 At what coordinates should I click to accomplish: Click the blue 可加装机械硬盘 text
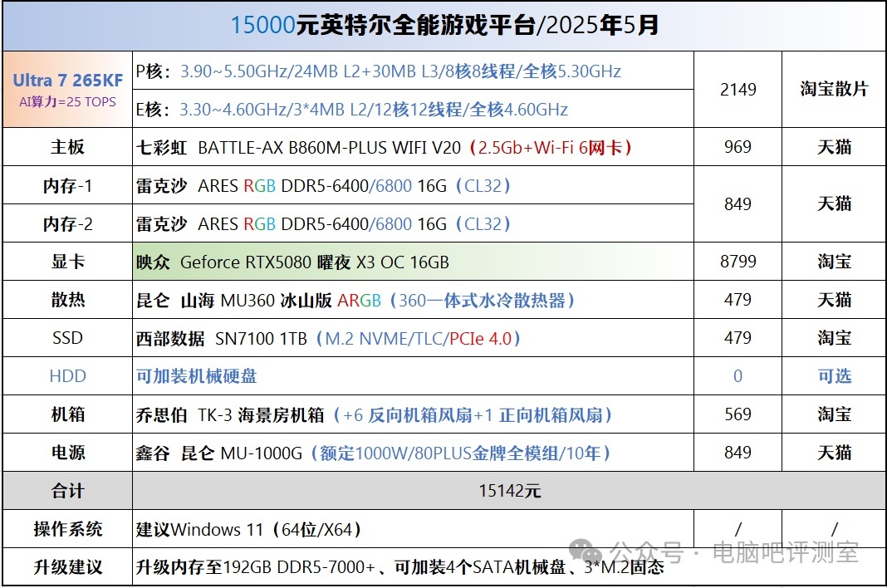(x=197, y=376)
